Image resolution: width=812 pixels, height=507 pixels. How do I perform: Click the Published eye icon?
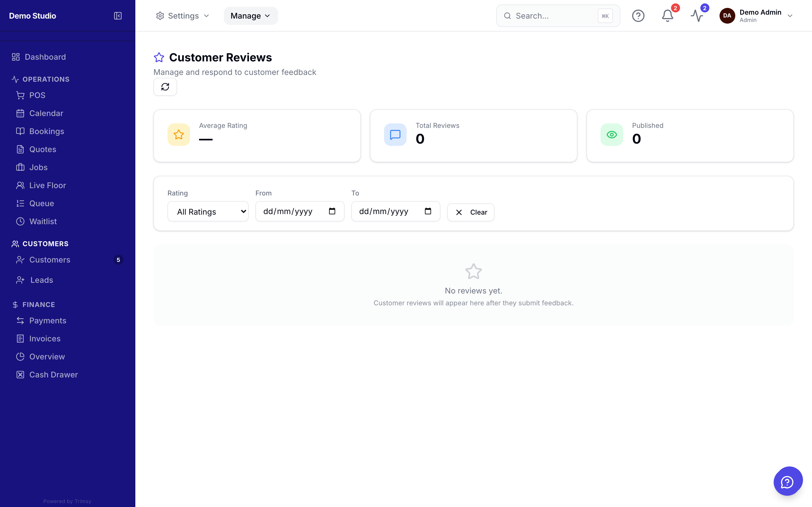612,135
